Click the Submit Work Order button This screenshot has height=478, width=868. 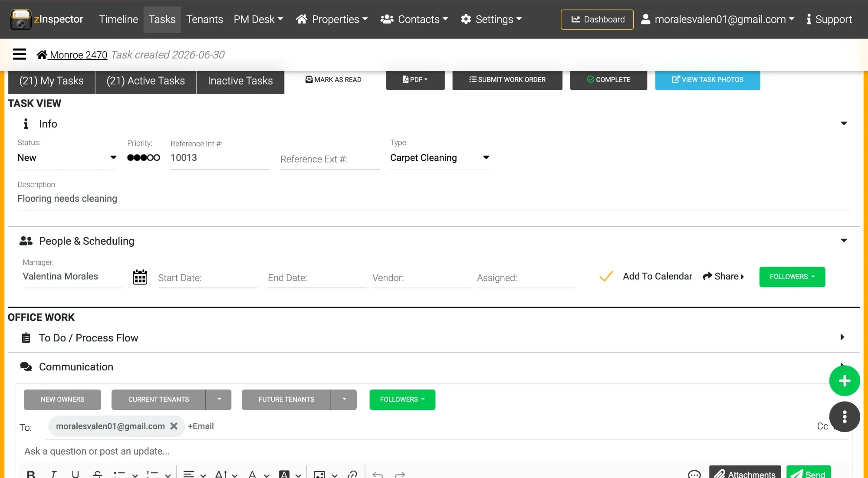[507, 80]
